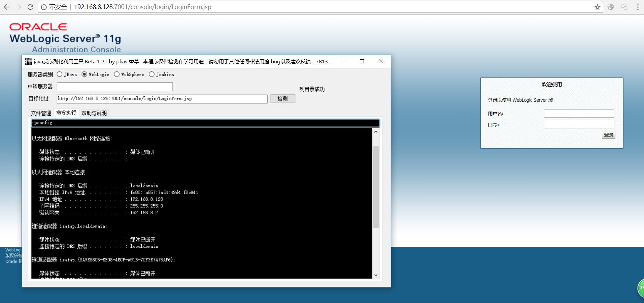Click the 登录 button on the login form
644x303 pixels.
click(609, 135)
